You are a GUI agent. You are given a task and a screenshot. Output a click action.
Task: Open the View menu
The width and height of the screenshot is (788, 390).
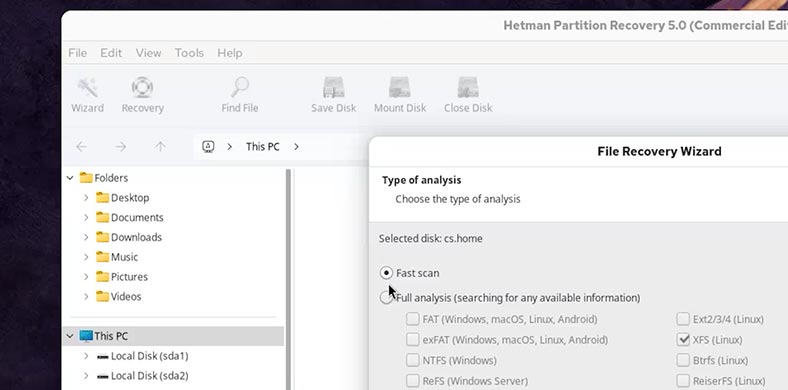148,53
